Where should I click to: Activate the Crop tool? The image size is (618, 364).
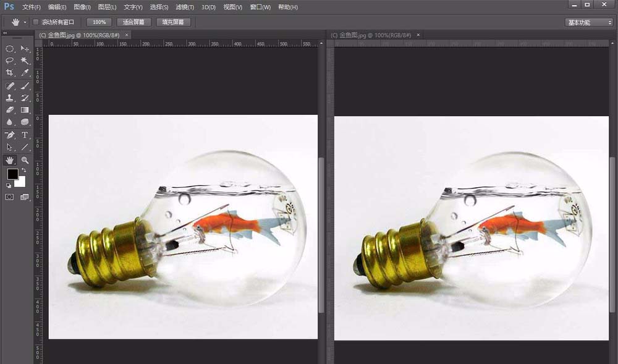(x=10, y=73)
